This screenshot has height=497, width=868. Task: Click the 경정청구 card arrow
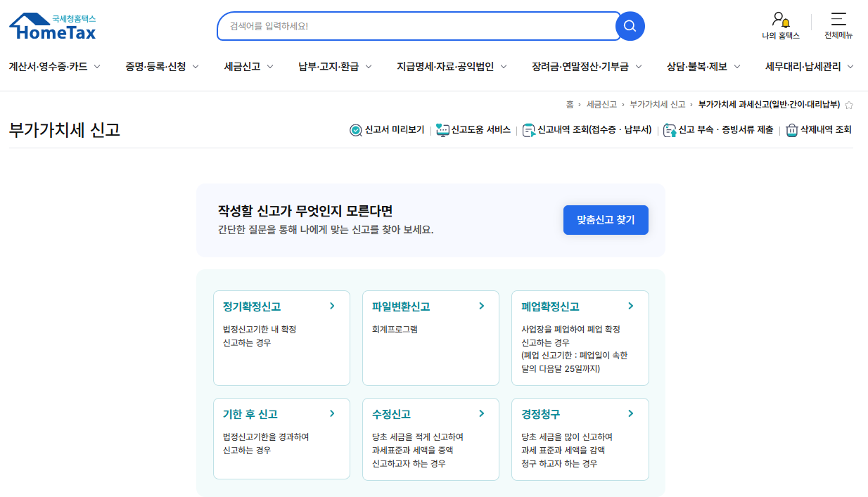[x=630, y=413]
